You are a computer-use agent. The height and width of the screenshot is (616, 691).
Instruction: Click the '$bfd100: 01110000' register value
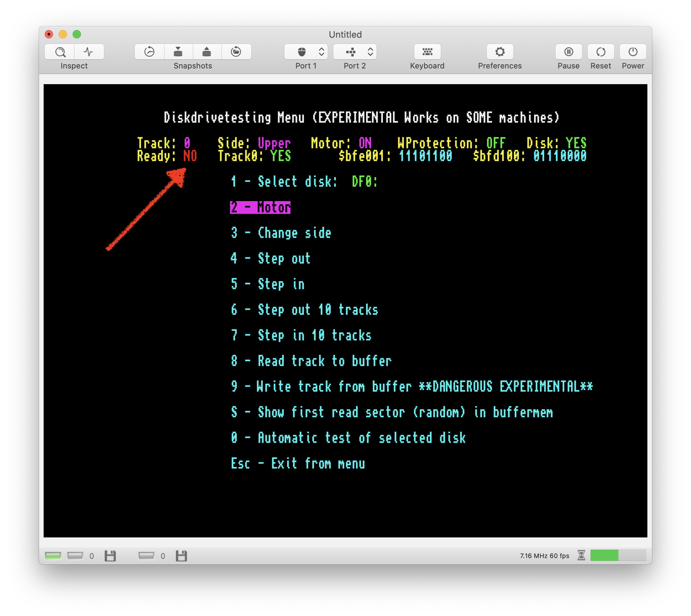[x=530, y=156]
